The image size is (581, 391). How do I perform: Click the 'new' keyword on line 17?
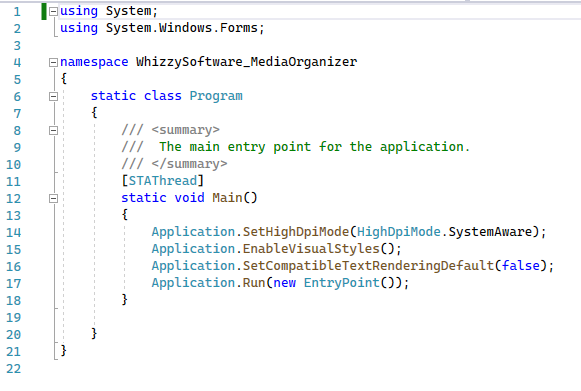point(285,283)
